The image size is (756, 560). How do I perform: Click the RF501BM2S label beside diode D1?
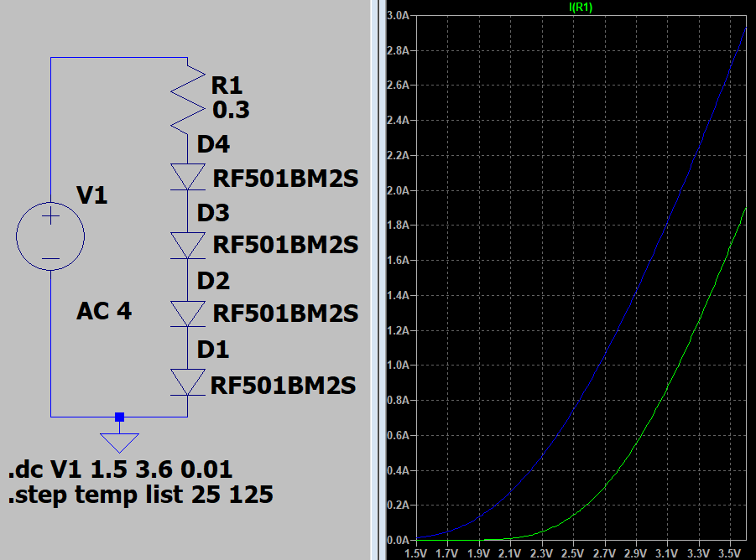click(x=283, y=385)
